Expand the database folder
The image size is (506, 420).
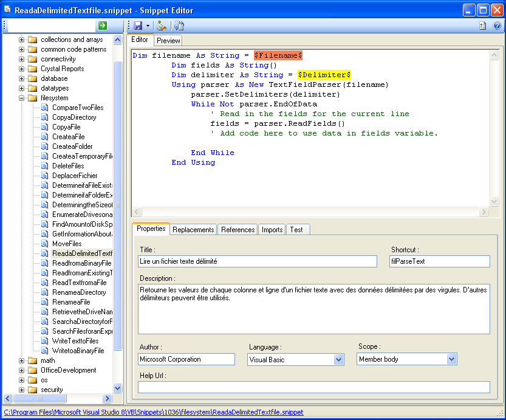[22, 78]
